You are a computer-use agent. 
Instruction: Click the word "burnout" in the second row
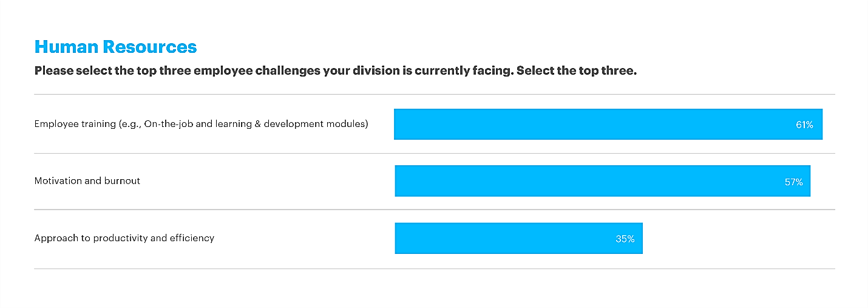click(x=123, y=180)
